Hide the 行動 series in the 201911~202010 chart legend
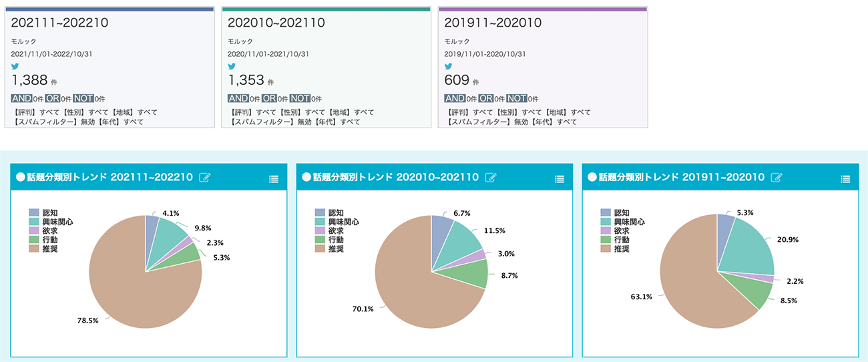The image size is (868, 362). pyautogui.click(x=621, y=239)
